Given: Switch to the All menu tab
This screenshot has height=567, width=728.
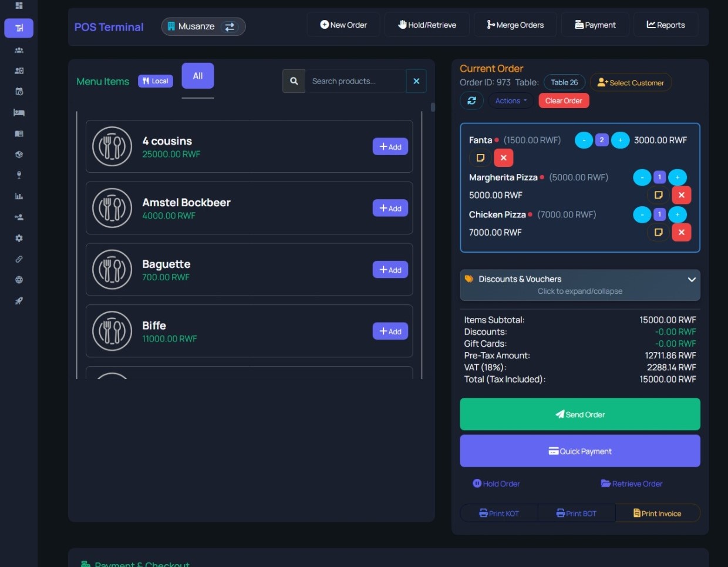Looking at the screenshot, I should [x=197, y=76].
